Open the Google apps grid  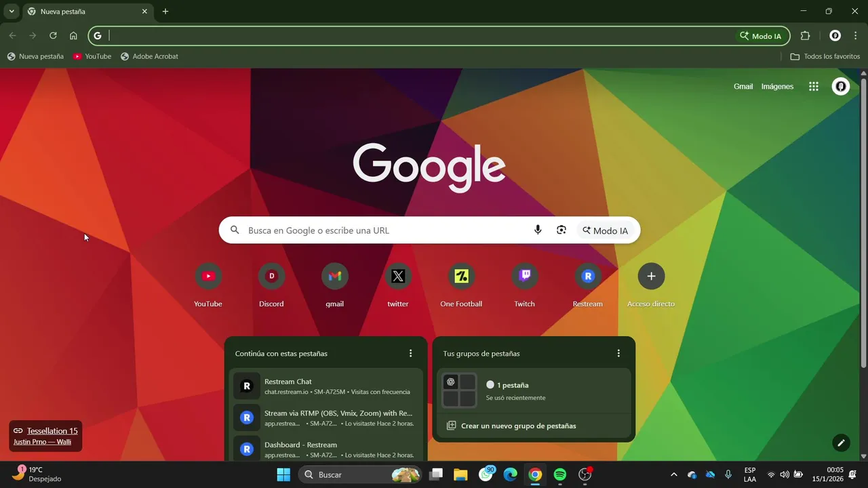(x=814, y=87)
